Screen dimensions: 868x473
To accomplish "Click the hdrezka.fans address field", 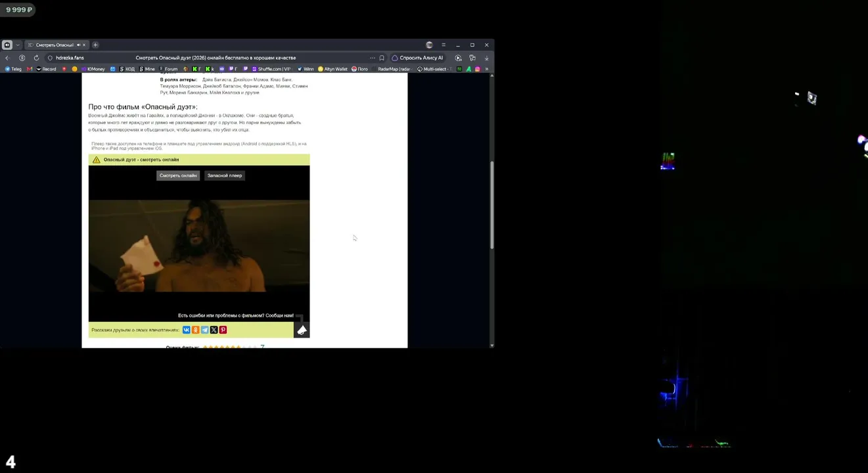I will coord(210,58).
